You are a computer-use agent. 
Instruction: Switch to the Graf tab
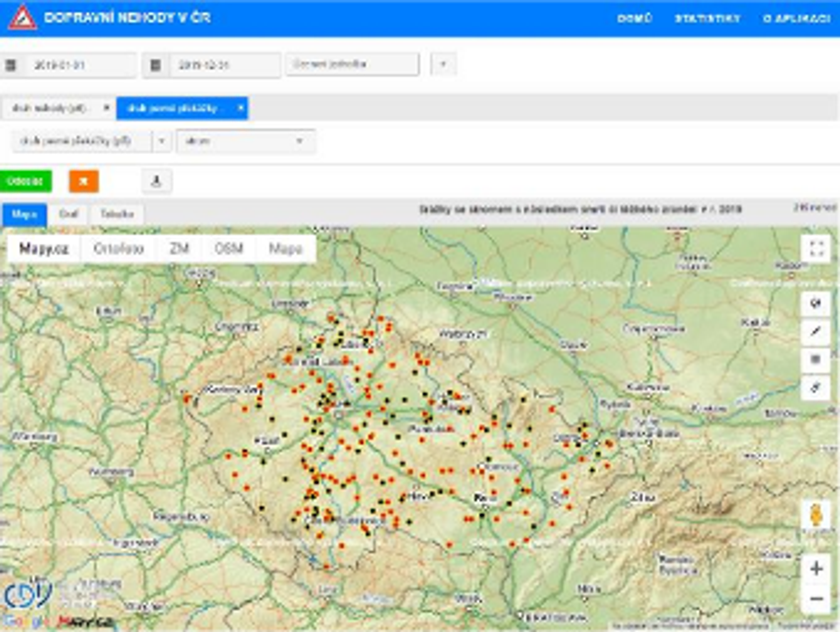69,214
